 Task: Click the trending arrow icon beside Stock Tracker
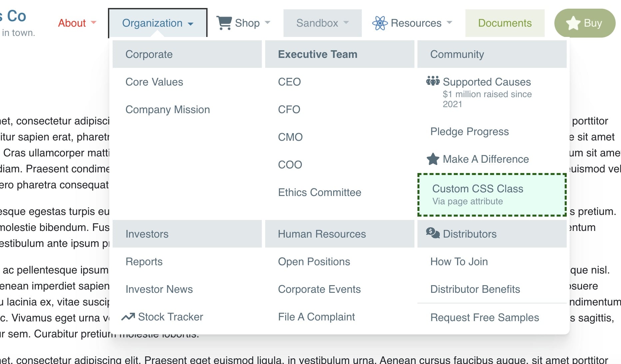point(128,317)
